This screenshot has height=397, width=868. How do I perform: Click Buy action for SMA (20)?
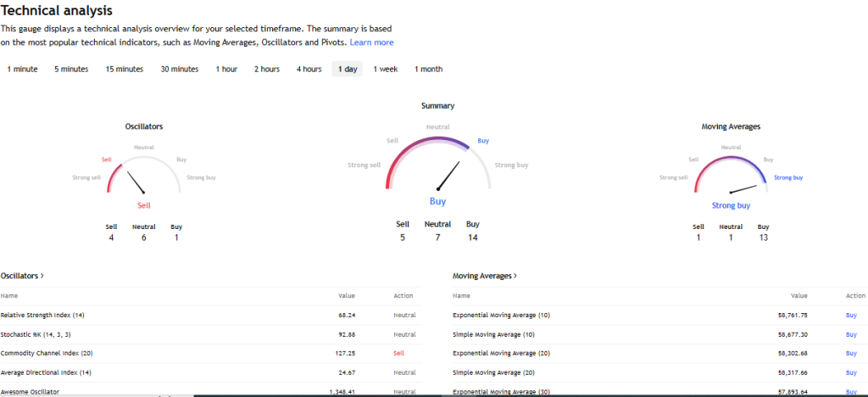point(851,372)
